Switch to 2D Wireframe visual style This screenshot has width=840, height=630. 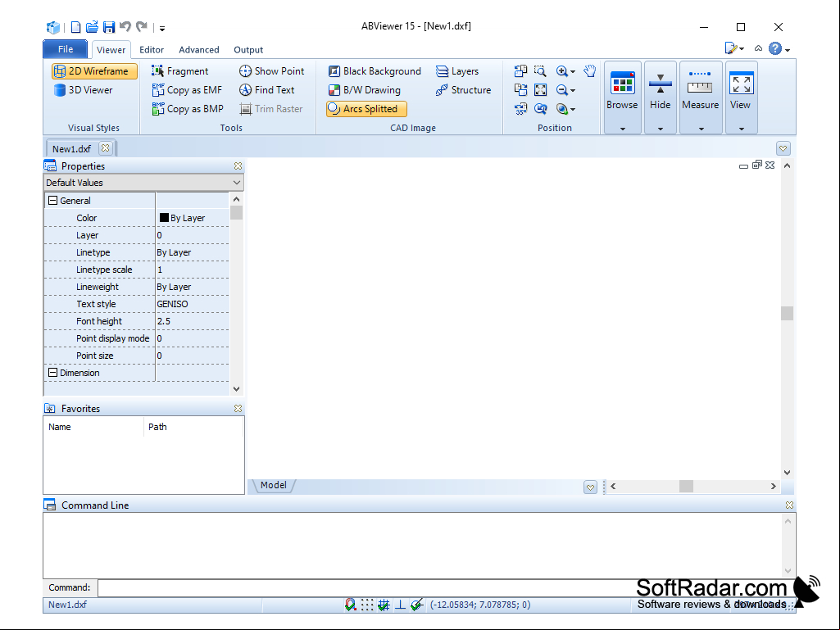click(x=94, y=71)
